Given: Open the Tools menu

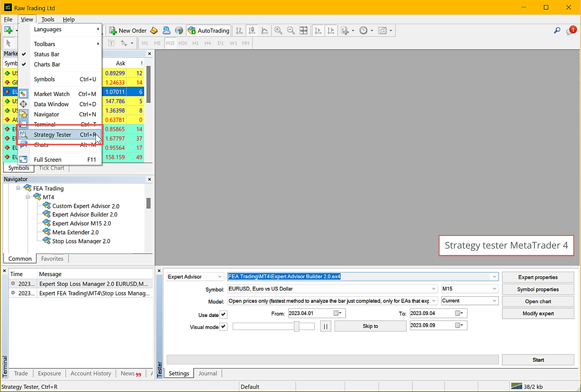Looking at the screenshot, I should (x=48, y=19).
